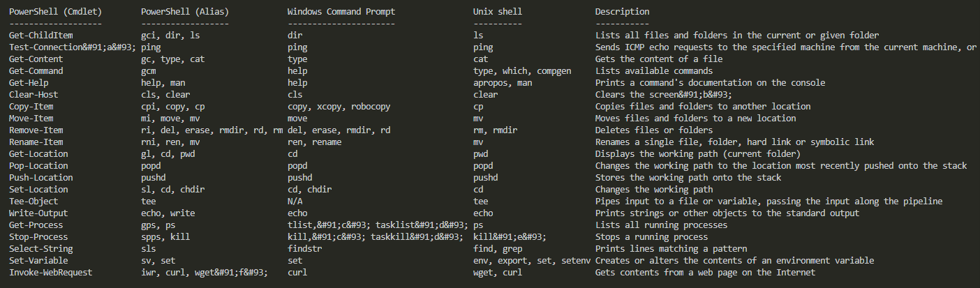Click the "Lists all running processes" description
This screenshot has height=288, width=980.
tap(661, 225)
